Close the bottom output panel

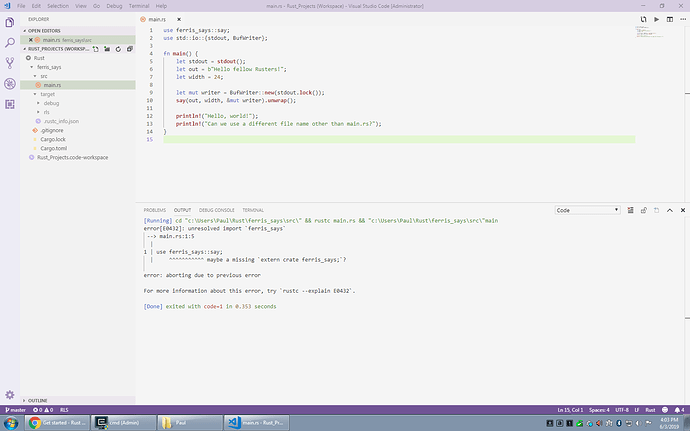tap(683, 210)
